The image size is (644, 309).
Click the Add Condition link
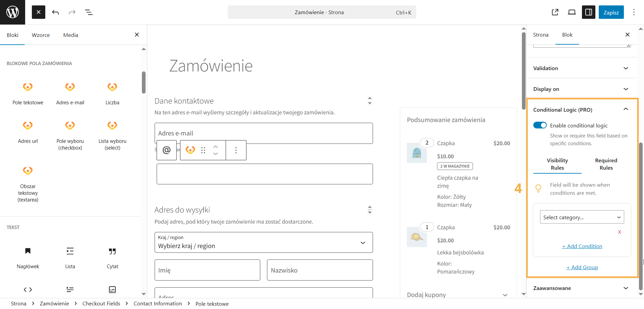pos(582,246)
